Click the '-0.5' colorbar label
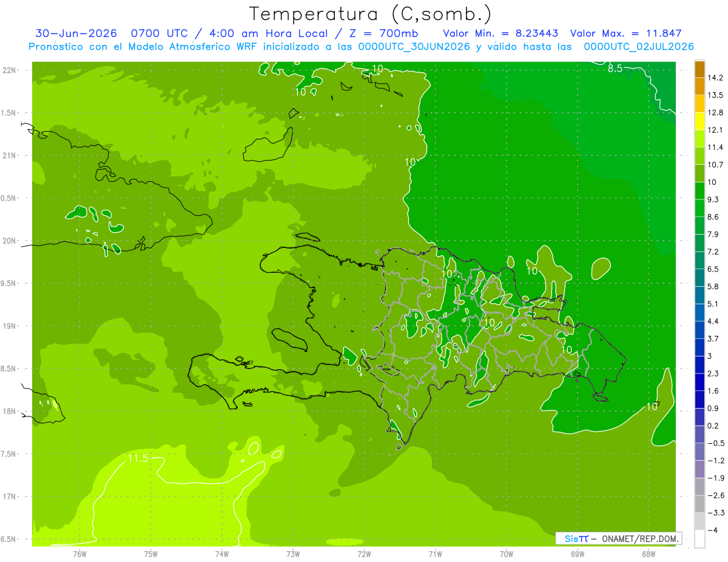Image resolution: width=728 pixels, height=562 pixels. [x=716, y=443]
